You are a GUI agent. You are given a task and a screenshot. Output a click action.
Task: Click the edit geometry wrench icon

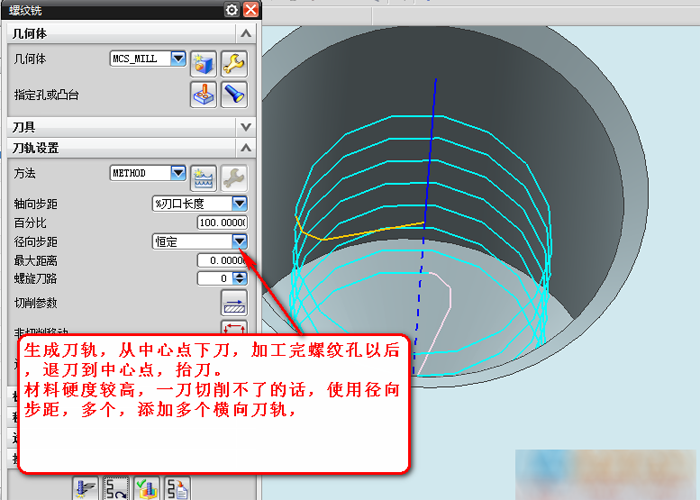234,62
